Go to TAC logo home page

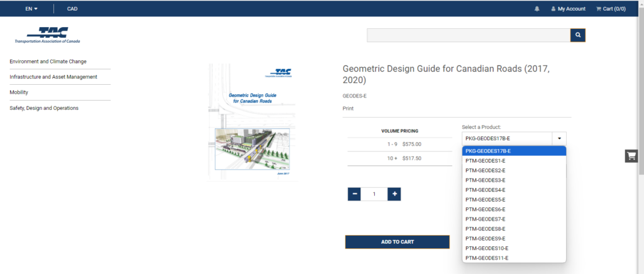(48, 35)
